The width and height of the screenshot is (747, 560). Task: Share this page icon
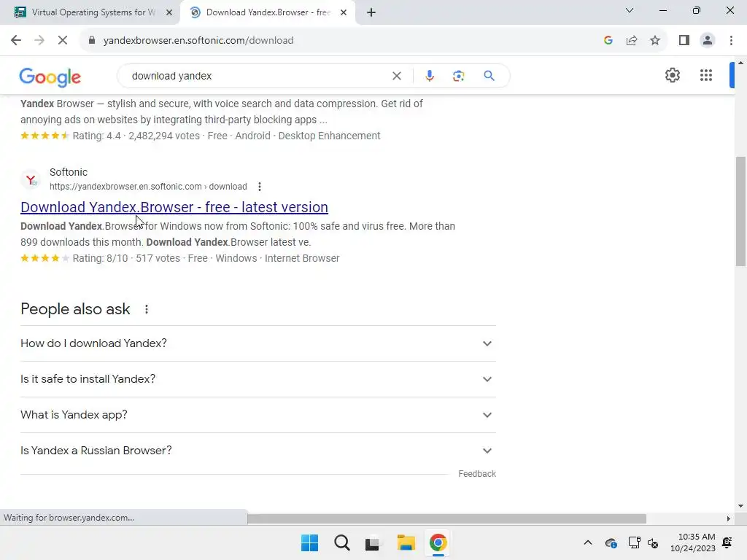coord(632,41)
